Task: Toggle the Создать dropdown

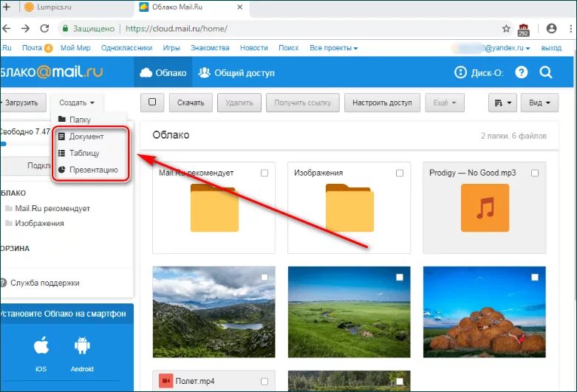Action: (x=77, y=103)
